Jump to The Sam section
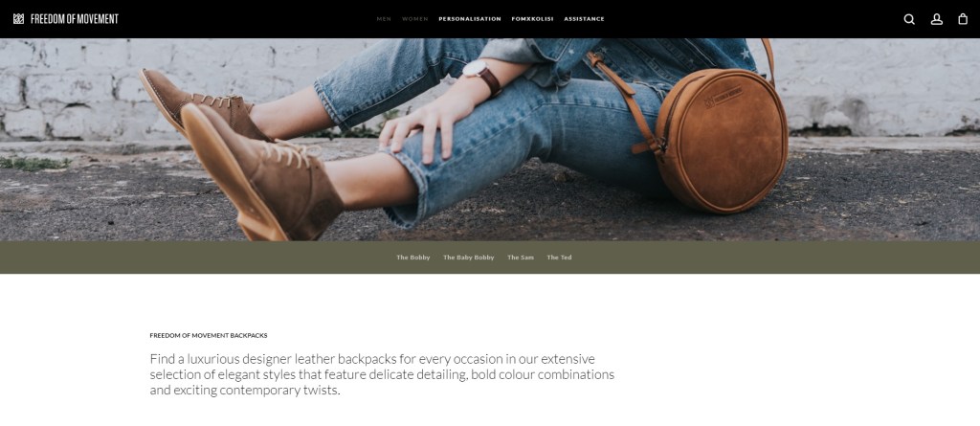The image size is (980, 426). [x=521, y=258]
